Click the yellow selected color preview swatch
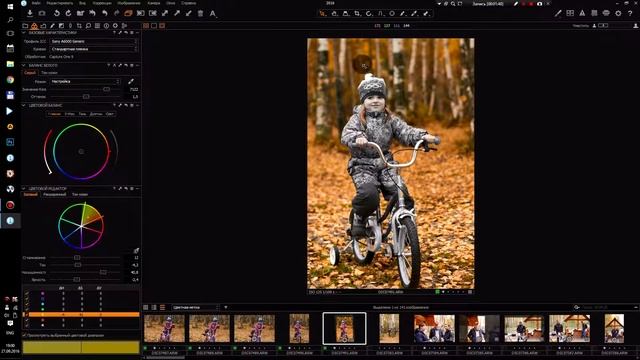 point(81,347)
